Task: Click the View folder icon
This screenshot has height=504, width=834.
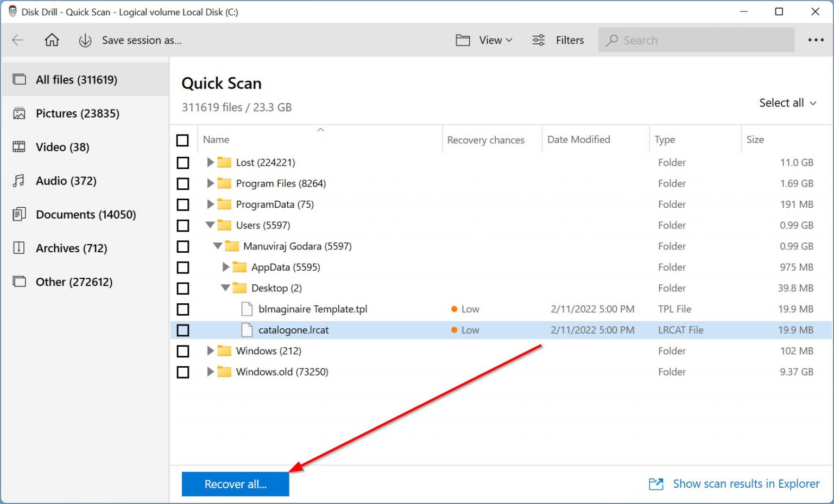Action: pos(463,40)
